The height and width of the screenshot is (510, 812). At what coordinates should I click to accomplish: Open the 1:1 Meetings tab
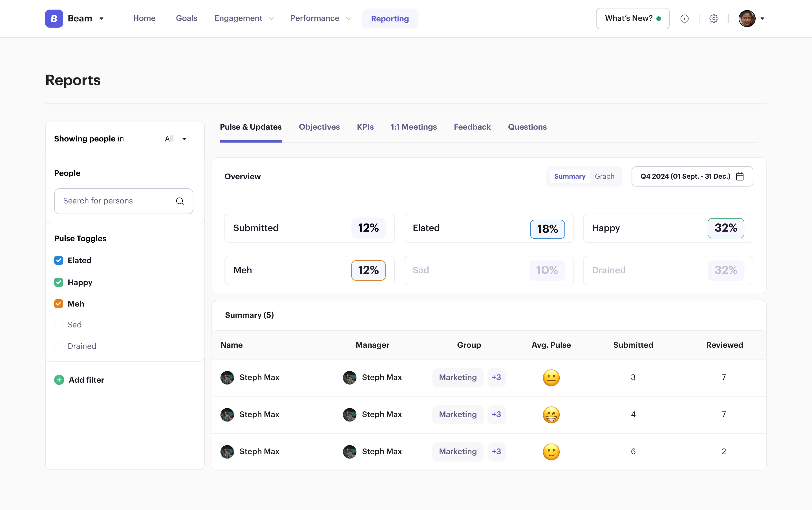[x=413, y=127]
